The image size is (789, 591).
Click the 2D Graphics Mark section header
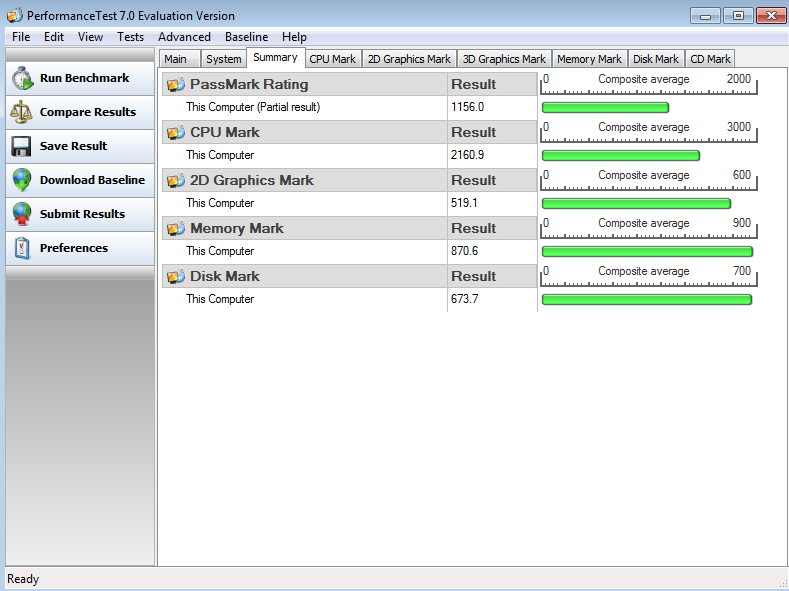pos(304,180)
